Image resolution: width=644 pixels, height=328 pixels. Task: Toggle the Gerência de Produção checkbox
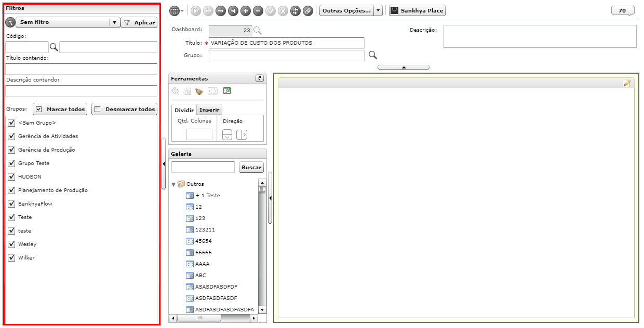pos(11,150)
